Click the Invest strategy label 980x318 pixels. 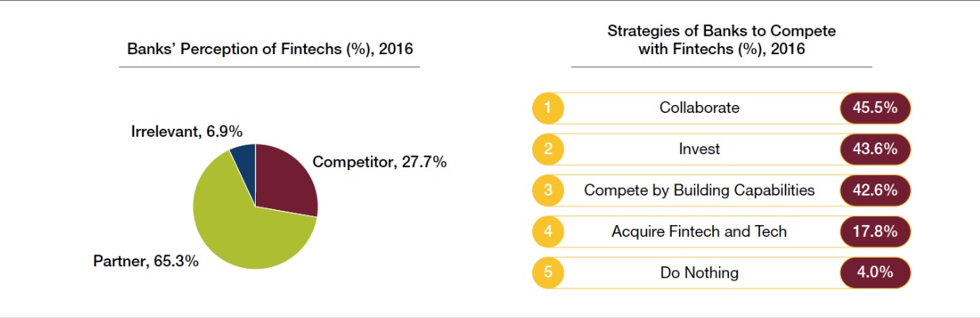point(699,149)
